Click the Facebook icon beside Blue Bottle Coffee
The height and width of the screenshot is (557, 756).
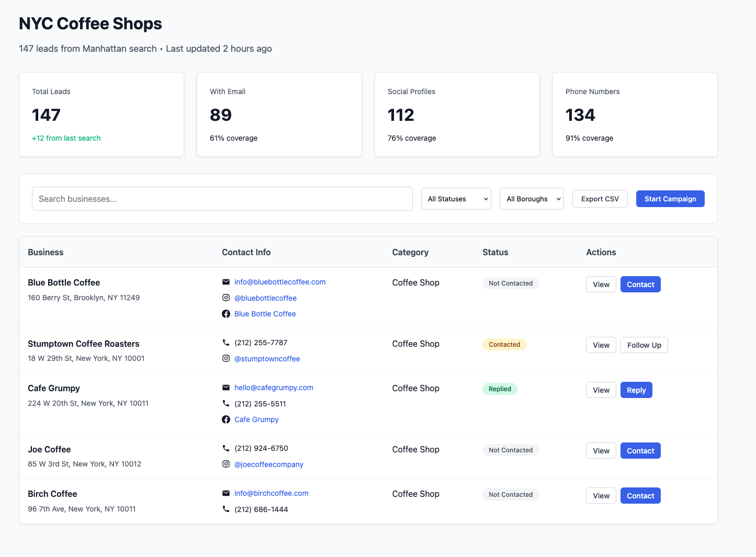(x=226, y=314)
